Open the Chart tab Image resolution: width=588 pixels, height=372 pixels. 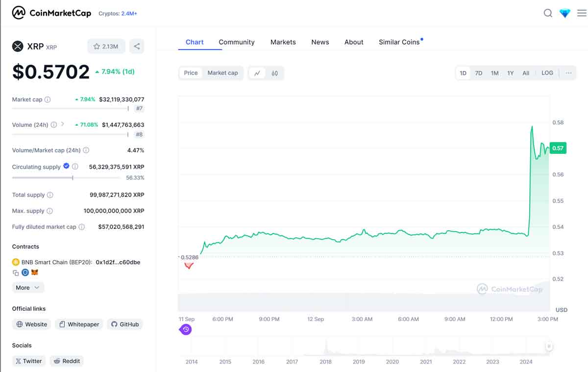coord(195,42)
